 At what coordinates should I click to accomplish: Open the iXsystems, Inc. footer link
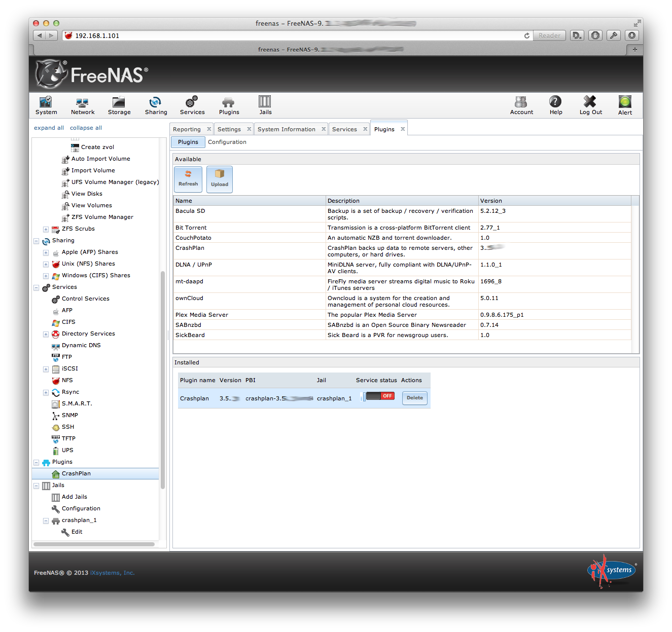[112, 573]
